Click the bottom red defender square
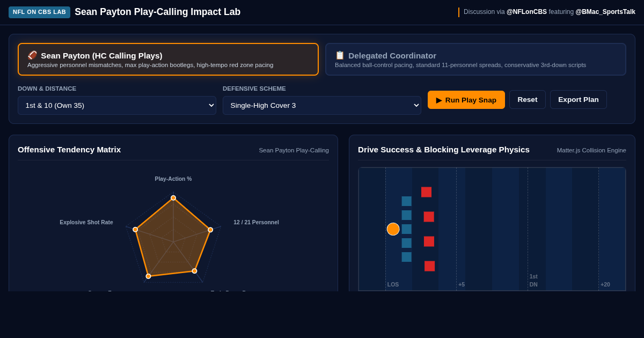This screenshot has height=338, width=644. point(429,266)
